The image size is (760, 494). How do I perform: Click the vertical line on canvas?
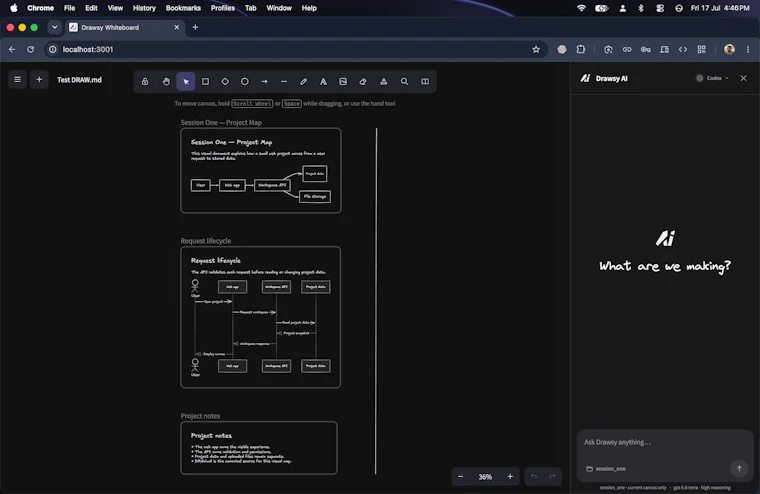click(x=376, y=301)
